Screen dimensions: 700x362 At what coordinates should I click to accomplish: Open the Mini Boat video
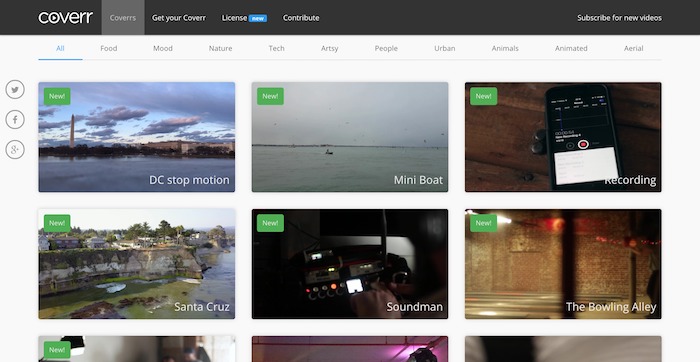(350, 137)
